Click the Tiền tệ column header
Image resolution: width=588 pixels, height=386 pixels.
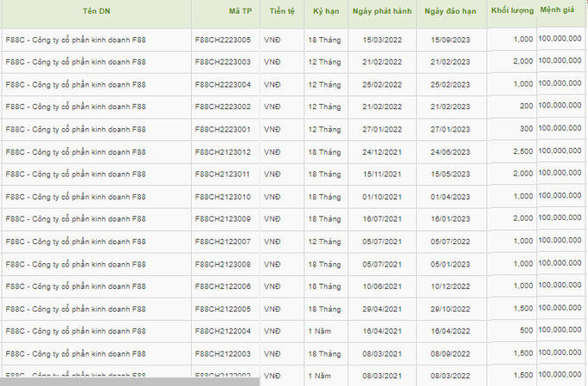(x=282, y=11)
